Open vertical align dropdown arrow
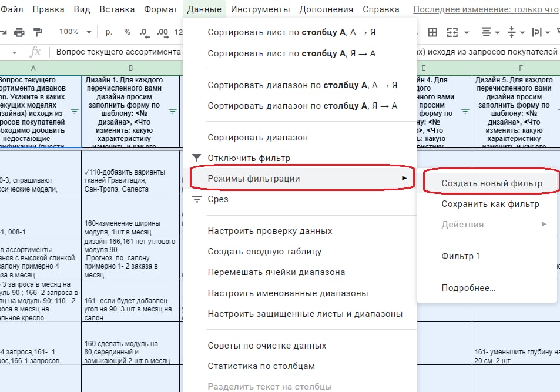This screenshot has width=560, height=392. [x=522, y=33]
